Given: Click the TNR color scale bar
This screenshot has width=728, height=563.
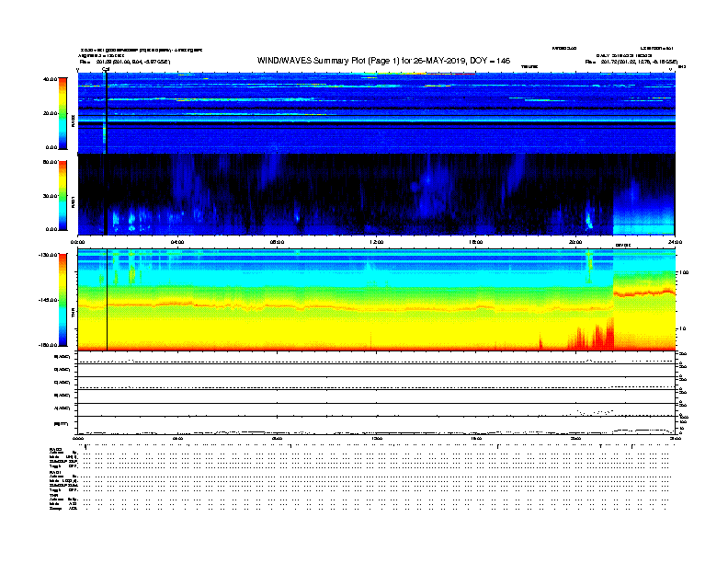Looking at the screenshot, I should [63, 300].
